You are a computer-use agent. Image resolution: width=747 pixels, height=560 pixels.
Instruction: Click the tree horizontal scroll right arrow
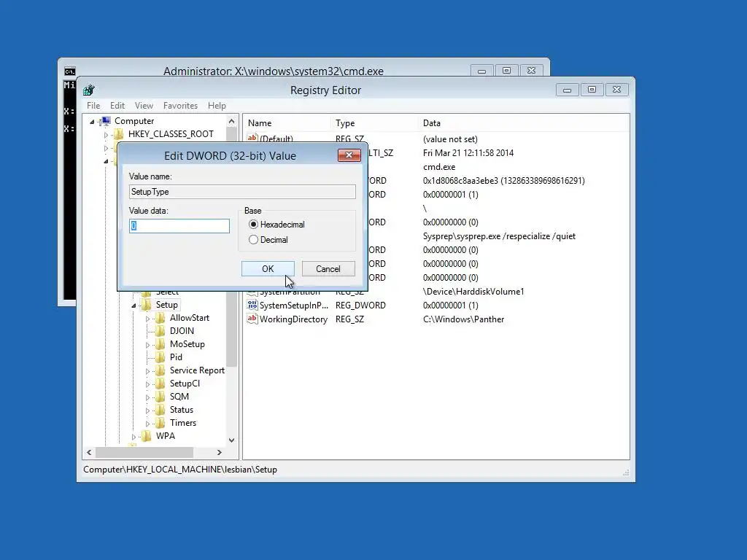click(219, 452)
